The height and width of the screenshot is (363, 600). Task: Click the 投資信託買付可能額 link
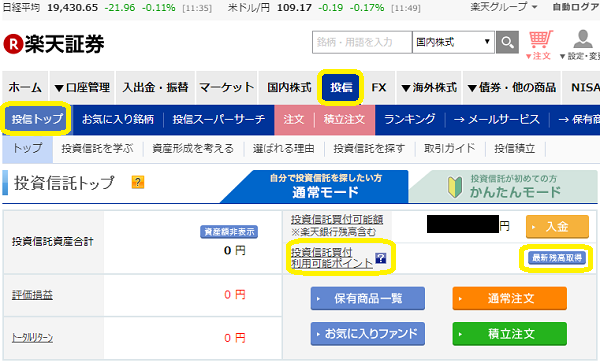click(x=337, y=220)
